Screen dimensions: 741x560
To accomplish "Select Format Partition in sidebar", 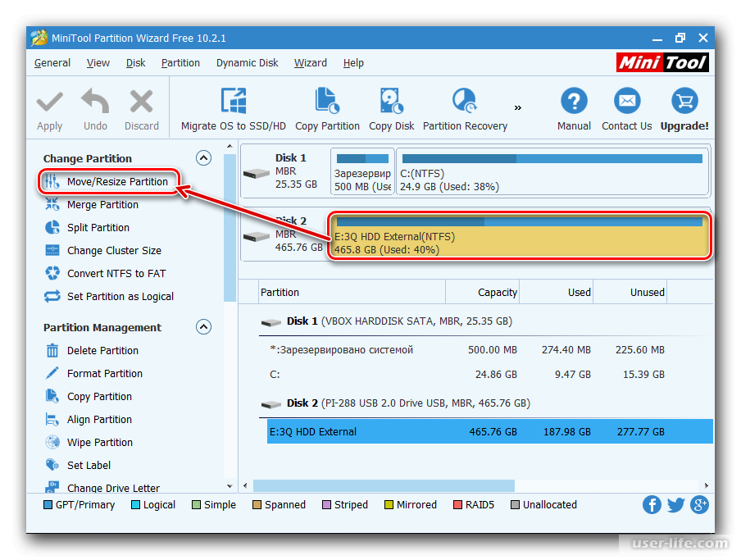I will click(x=104, y=373).
